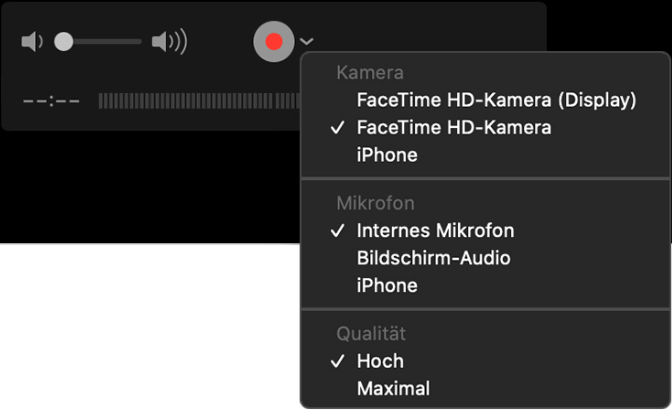Click the checkmark beside FaceTime HD-Kamera

337,128
